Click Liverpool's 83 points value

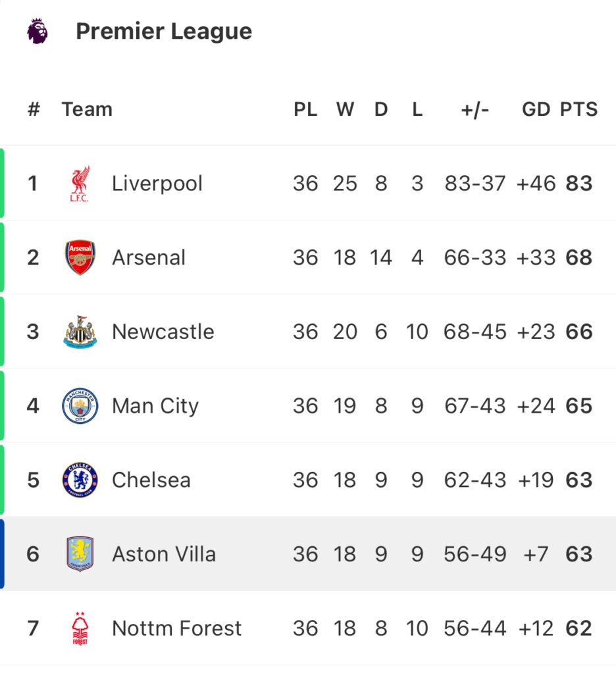tap(578, 184)
